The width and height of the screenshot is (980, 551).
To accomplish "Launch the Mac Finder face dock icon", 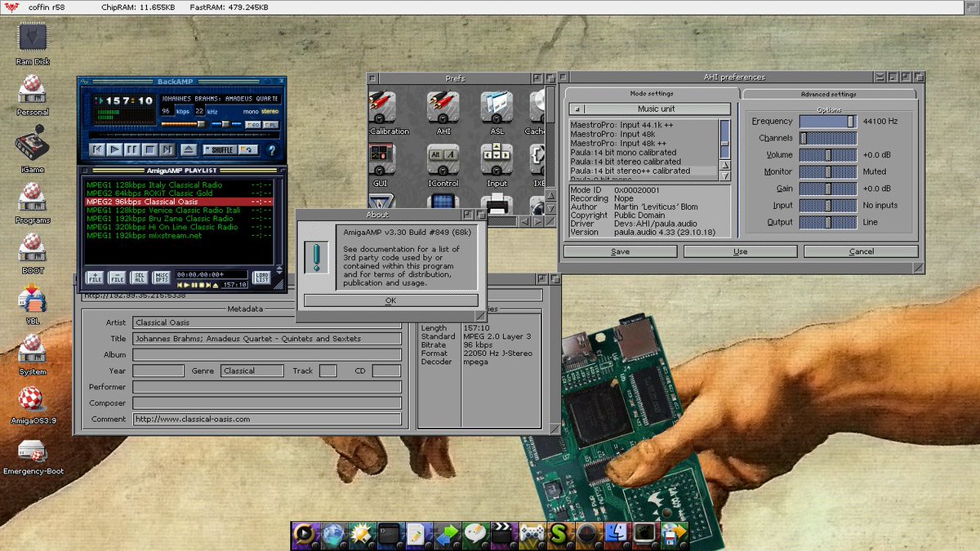I will (x=617, y=534).
